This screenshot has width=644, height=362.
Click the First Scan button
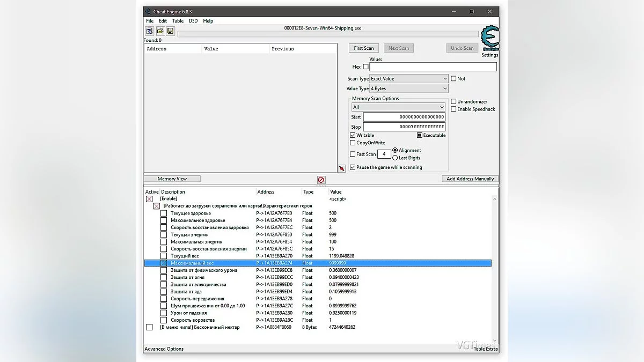click(x=364, y=48)
